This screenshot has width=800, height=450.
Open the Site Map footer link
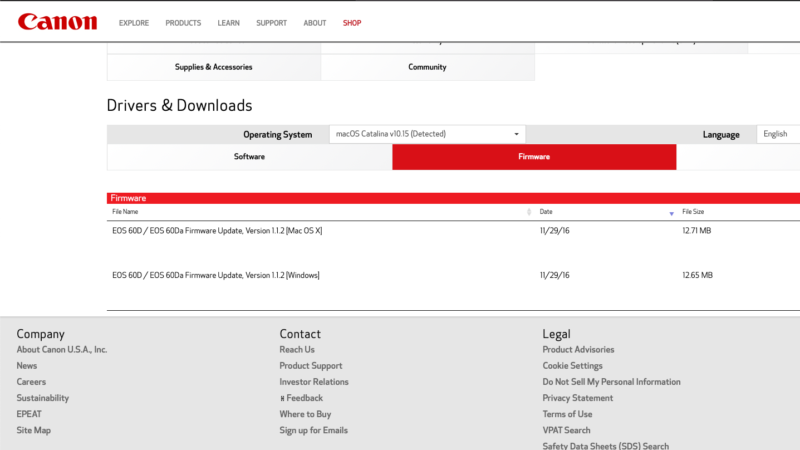(34, 430)
